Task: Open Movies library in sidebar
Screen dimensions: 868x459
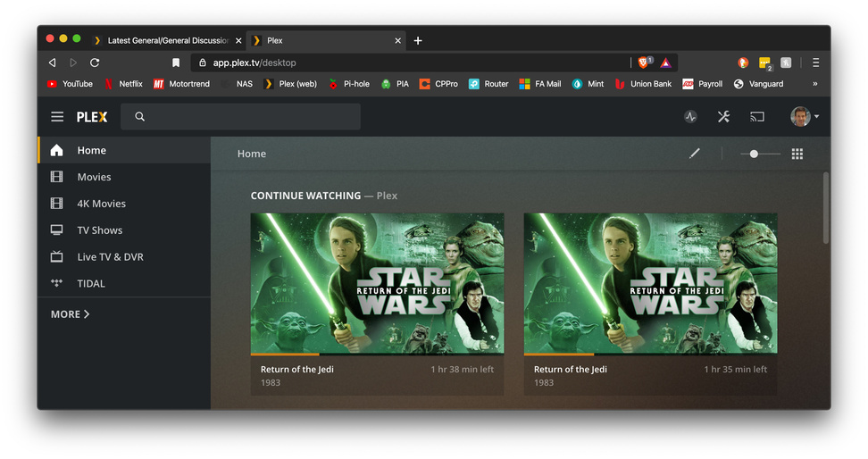Action: [x=125, y=177]
